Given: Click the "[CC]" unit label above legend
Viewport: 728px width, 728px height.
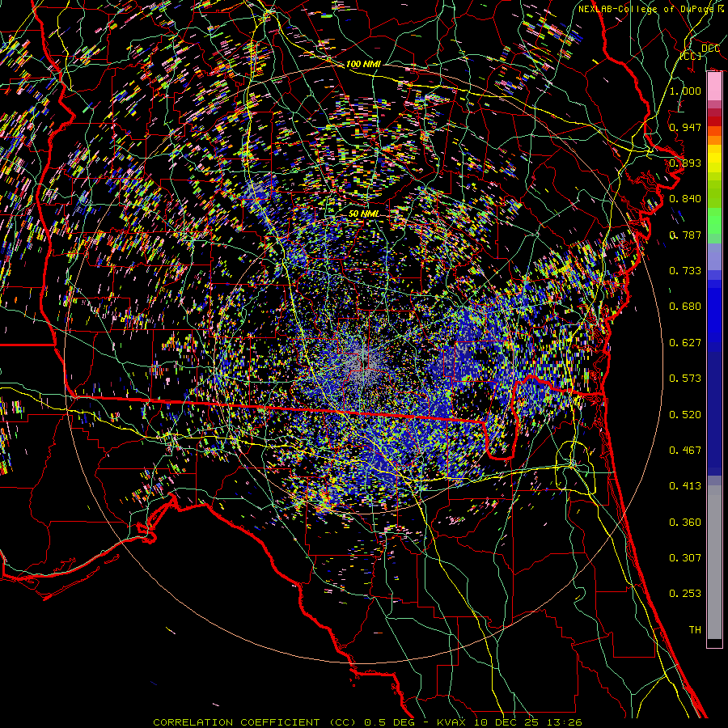Looking at the screenshot, I should coord(691,56).
